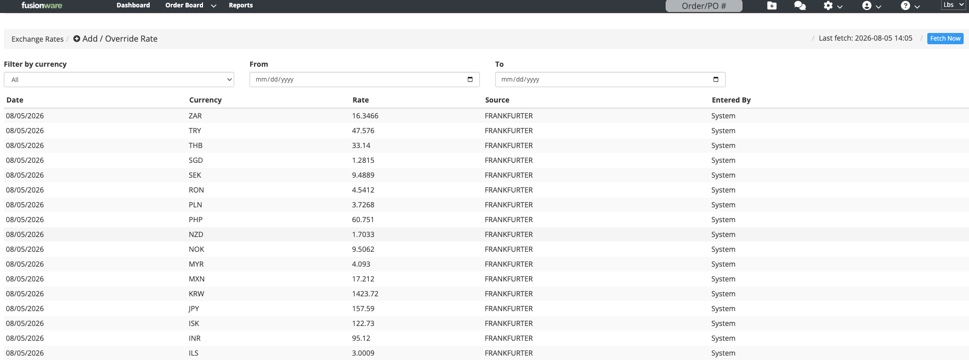Click the add folder icon
Viewport: 969px width, 362px height.
pyautogui.click(x=772, y=6)
